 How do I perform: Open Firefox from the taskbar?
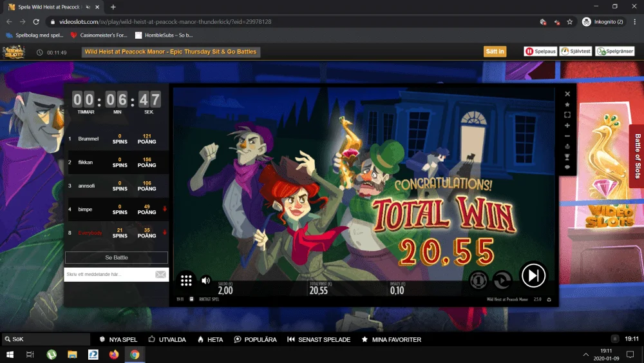(114, 355)
